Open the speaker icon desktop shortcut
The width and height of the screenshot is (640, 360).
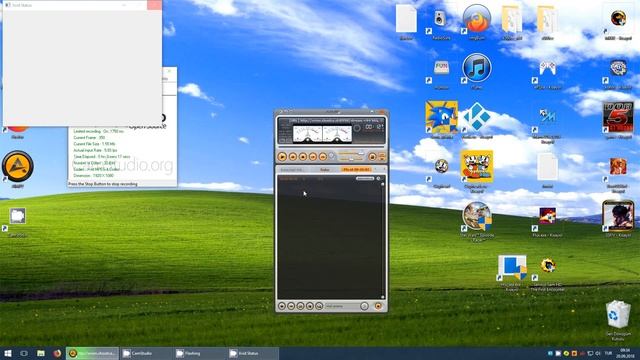(440, 18)
